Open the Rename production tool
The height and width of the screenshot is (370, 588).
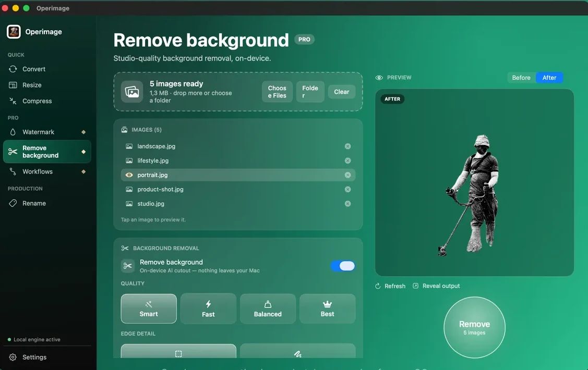click(x=47, y=203)
